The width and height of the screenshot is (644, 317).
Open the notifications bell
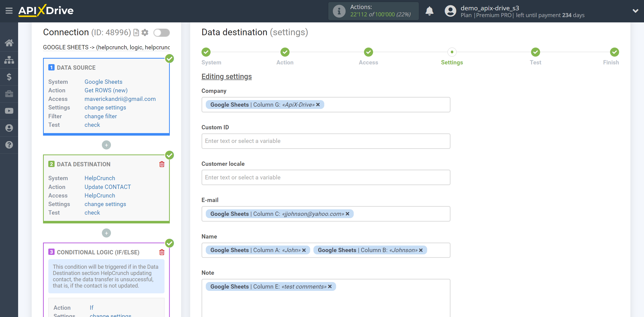pyautogui.click(x=429, y=11)
